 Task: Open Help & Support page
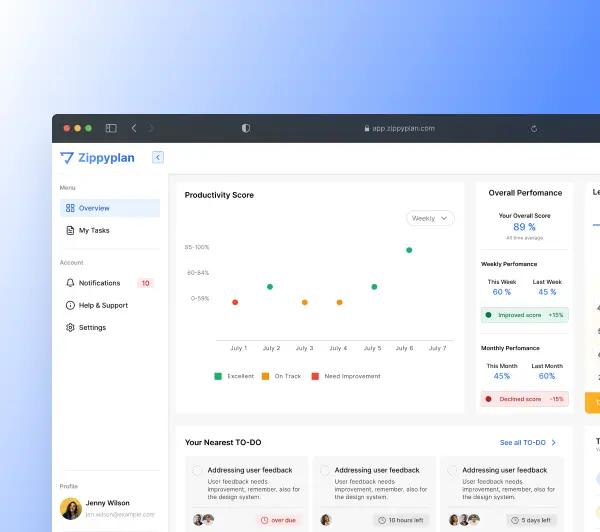103,305
